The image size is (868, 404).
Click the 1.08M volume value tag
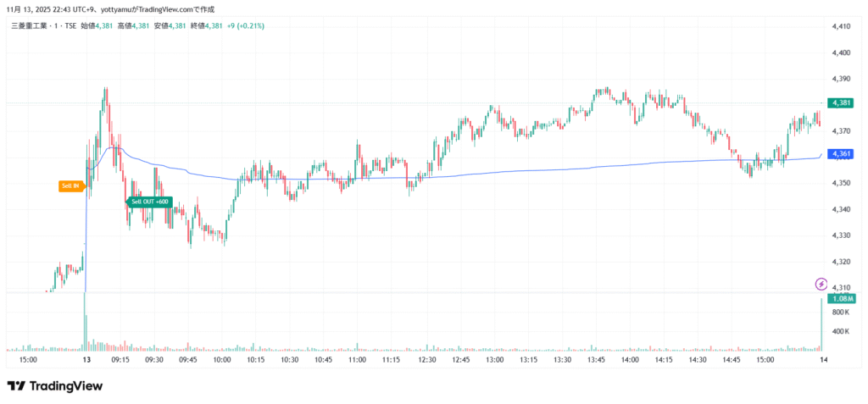(841, 299)
